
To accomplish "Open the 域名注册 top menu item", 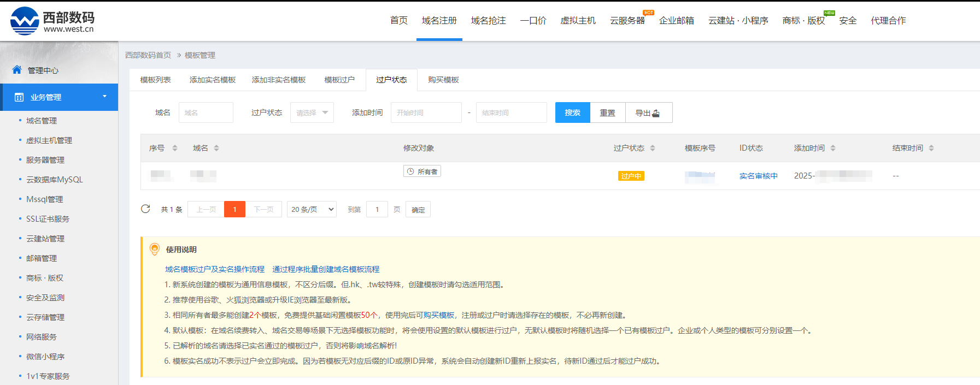I will click(x=439, y=20).
